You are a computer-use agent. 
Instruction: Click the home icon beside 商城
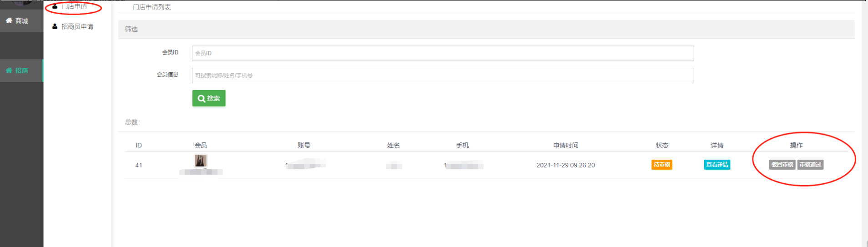(9, 20)
